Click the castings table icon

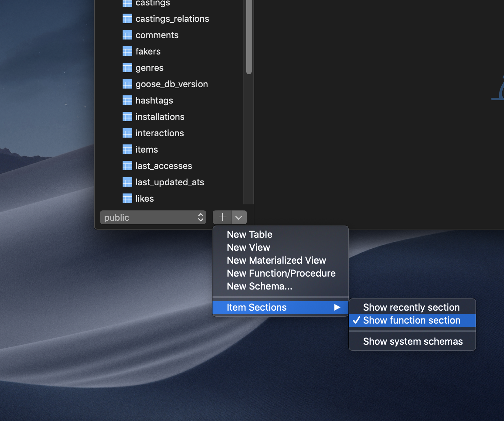(127, 3)
